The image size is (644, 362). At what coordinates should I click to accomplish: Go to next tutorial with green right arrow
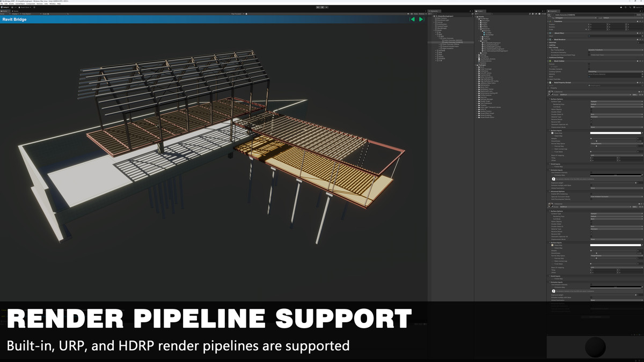pos(421,19)
